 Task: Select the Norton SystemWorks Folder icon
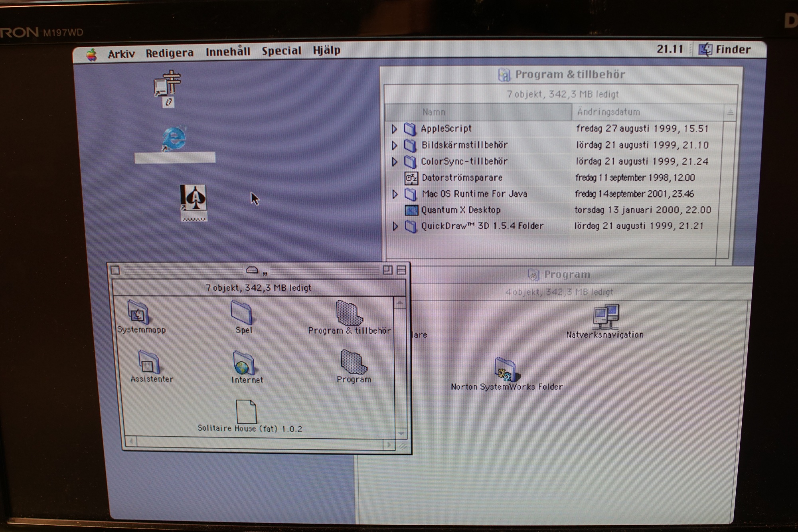tap(507, 369)
